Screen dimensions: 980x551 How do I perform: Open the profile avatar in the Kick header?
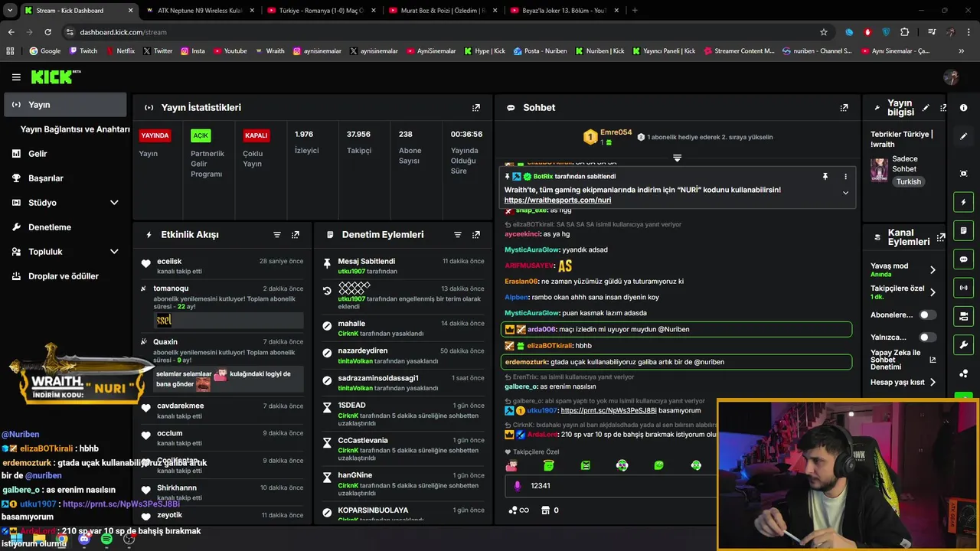[x=951, y=77]
